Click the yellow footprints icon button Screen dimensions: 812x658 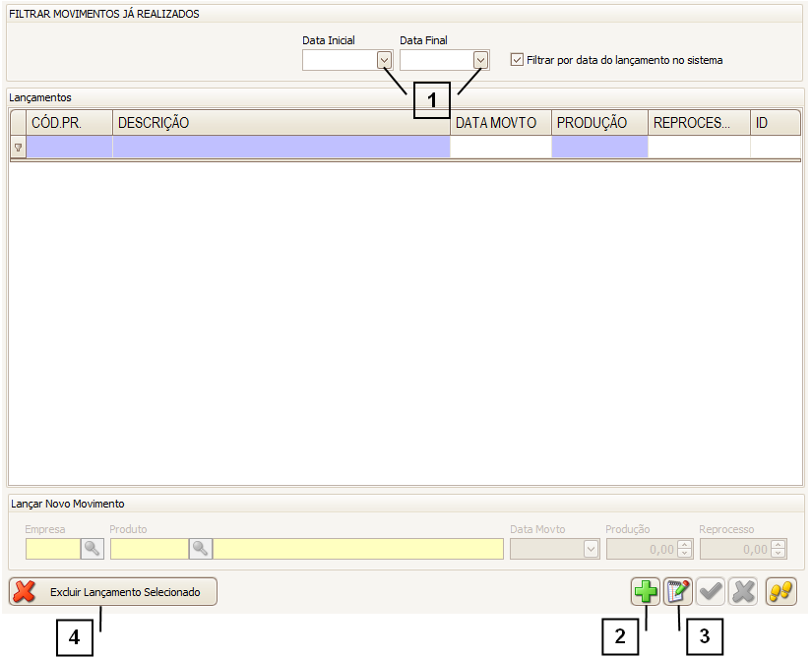781,592
